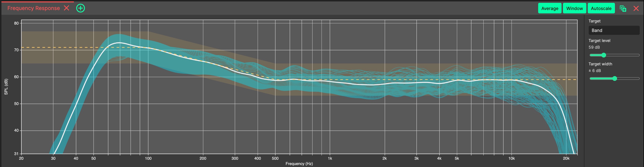The image size is (644, 167).
Task: Click the Average button
Action: [550, 8]
